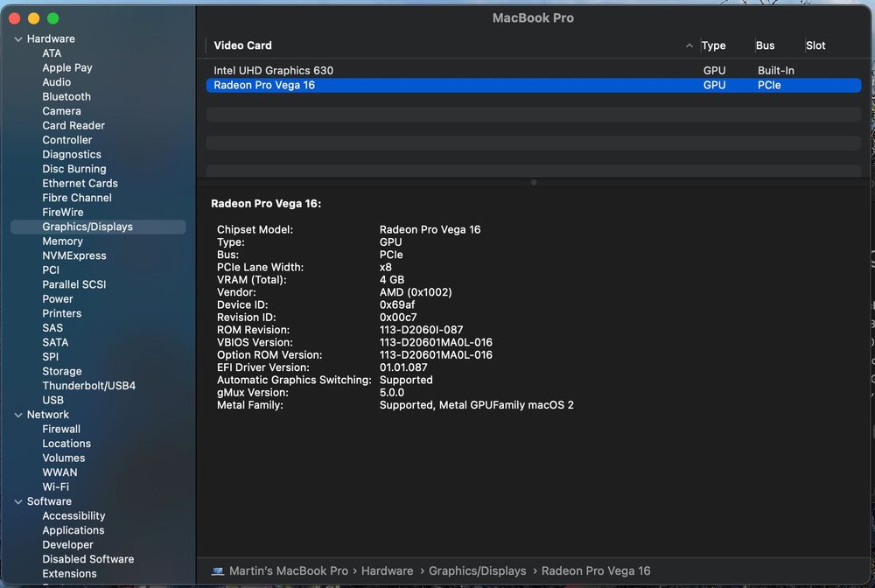Open Accessibility under Software
This screenshot has height=588, width=875.
73,516
